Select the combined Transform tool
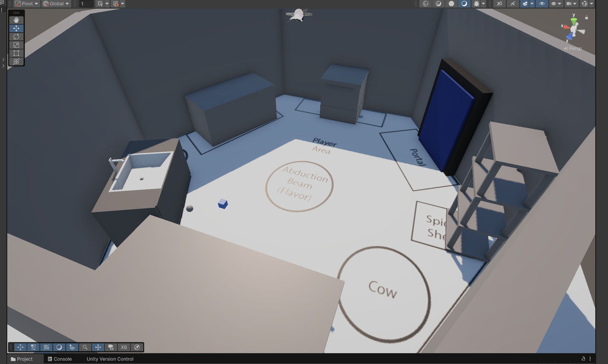The image size is (608, 364). [16, 61]
